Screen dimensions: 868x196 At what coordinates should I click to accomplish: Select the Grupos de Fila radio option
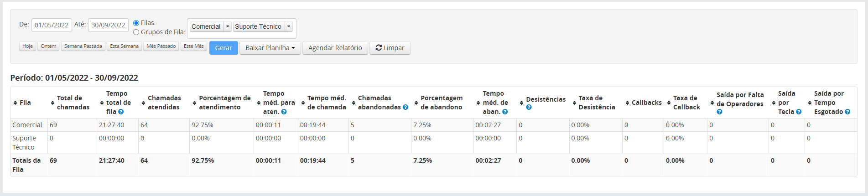tap(136, 32)
